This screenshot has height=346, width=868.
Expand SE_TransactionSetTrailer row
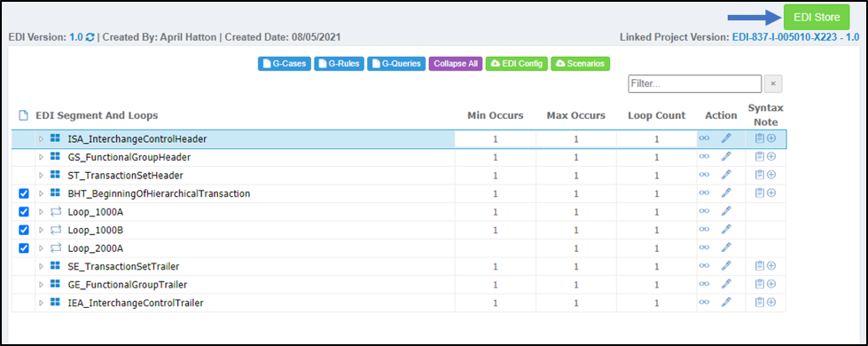coord(41,266)
